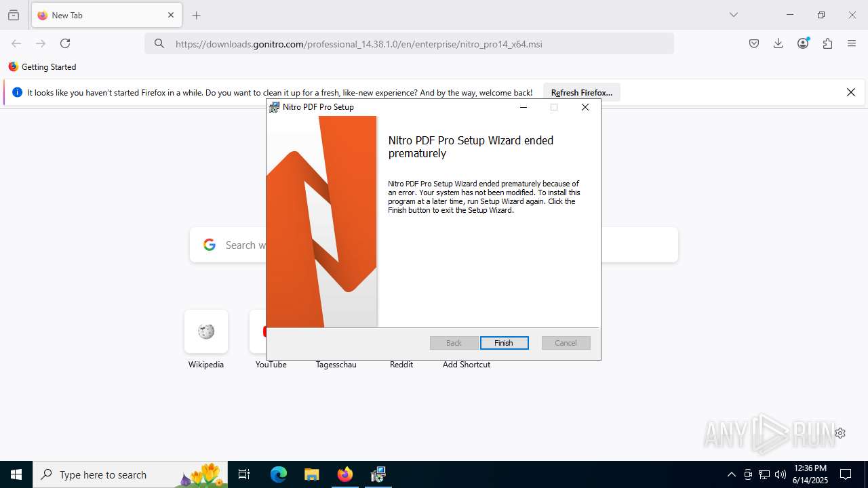Select the New Tab browser tab
868x488 pixels.
[x=106, y=15]
